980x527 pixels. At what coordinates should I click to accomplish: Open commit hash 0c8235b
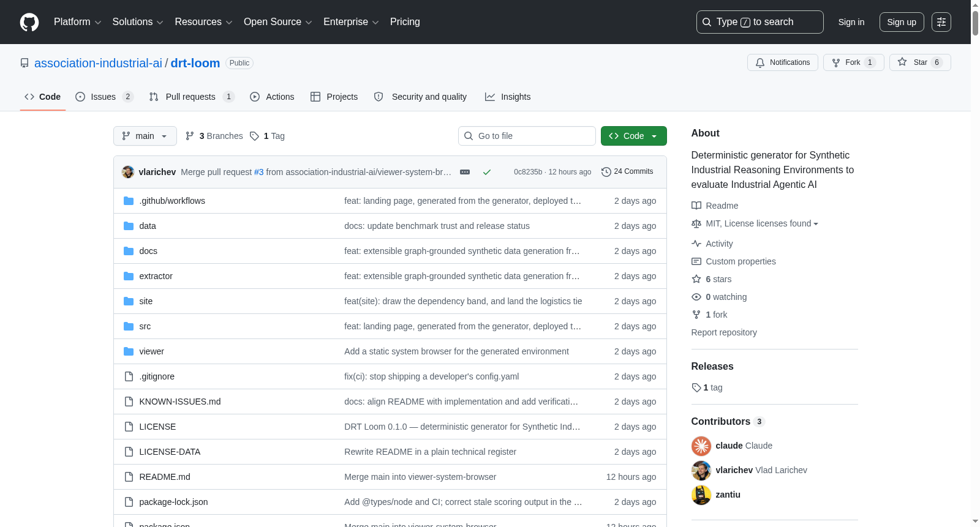pos(528,172)
